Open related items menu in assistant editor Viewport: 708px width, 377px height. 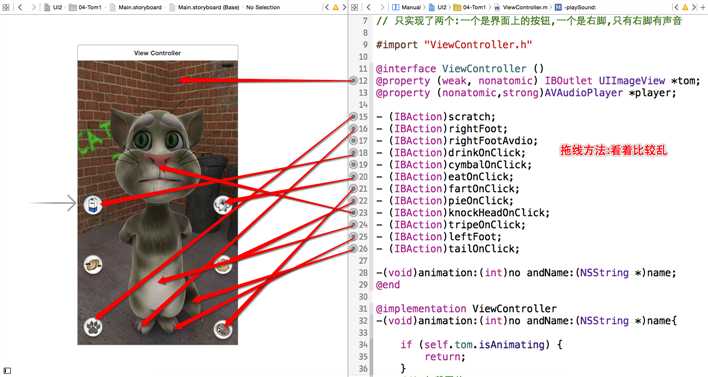[354, 7]
